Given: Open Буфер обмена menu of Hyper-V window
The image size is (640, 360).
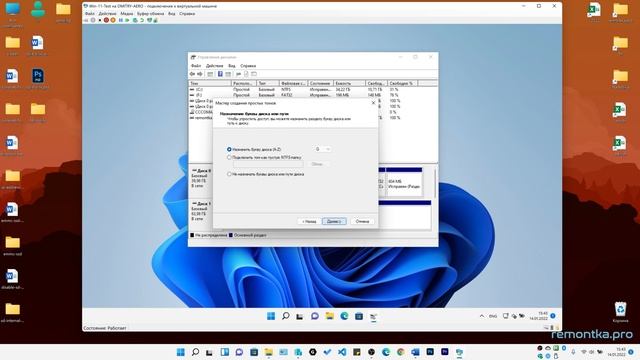Looking at the screenshot, I should (x=150, y=14).
